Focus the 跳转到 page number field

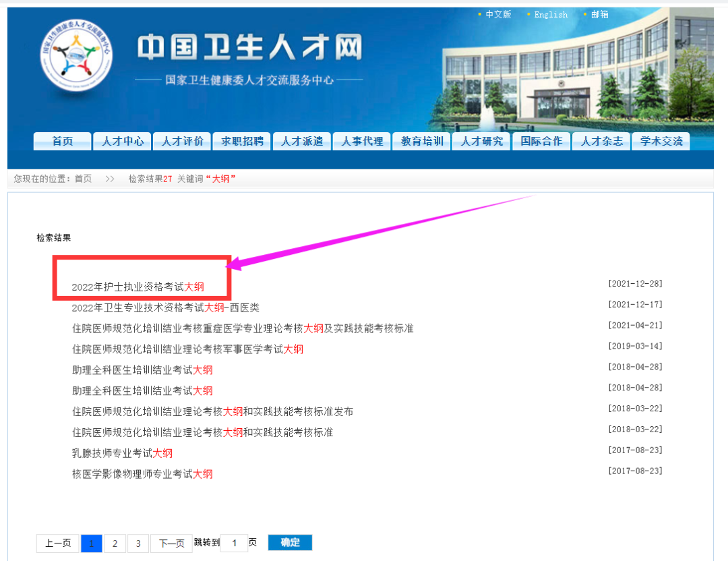[x=234, y=543]
